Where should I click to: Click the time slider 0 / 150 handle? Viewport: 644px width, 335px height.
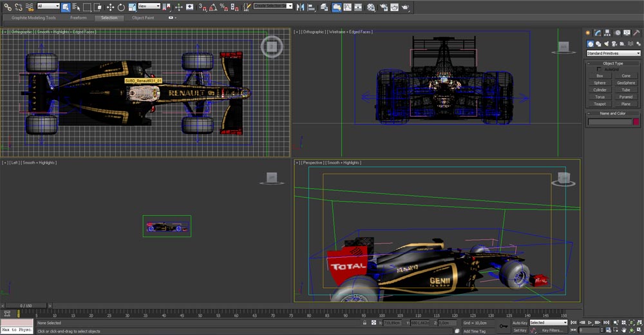(x=26, y=306)
